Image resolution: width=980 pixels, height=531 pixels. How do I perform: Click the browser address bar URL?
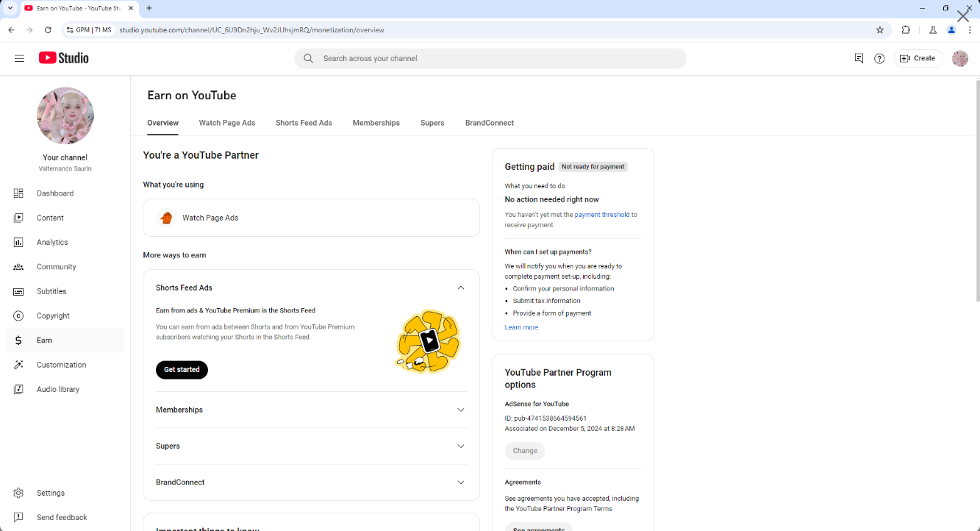(x=251, y=30)
